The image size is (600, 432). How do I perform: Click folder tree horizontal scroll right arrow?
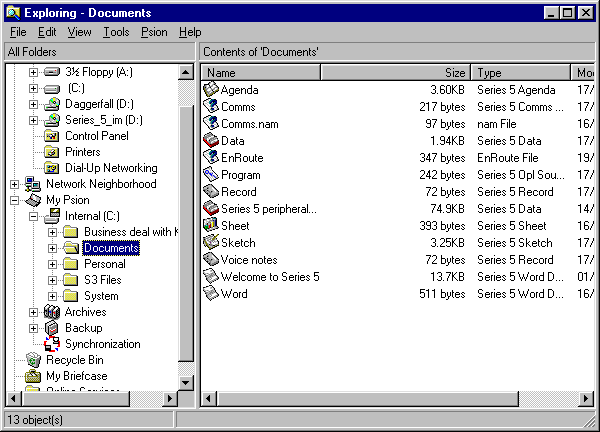point(170,399)
